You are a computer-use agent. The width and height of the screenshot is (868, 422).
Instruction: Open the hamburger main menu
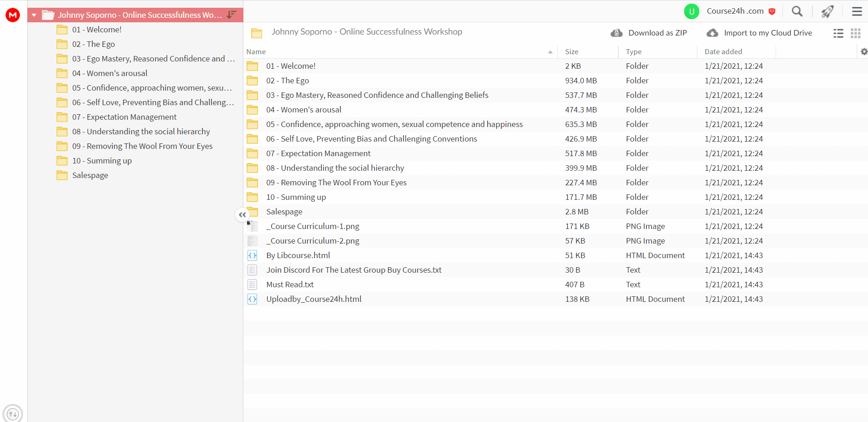coord(857,11)
